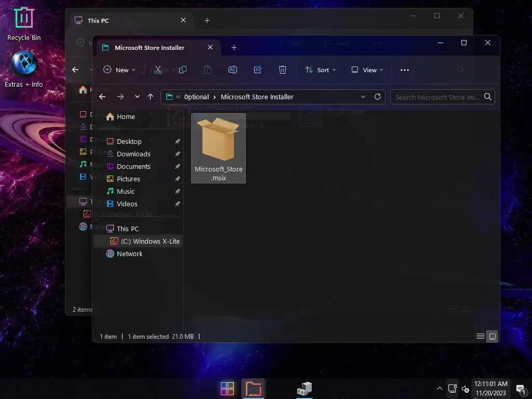Switch to large icons view button
Screen dimensions: 532x399
point(493,336)
